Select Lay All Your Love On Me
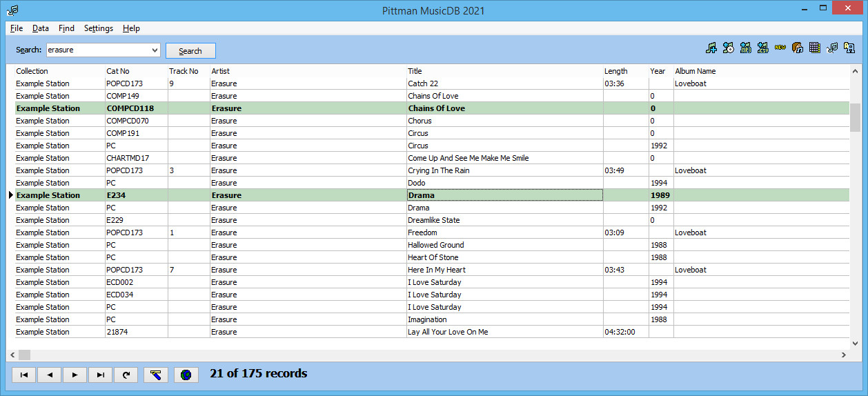Screen dimensions: 868x396 pos(504,332)
